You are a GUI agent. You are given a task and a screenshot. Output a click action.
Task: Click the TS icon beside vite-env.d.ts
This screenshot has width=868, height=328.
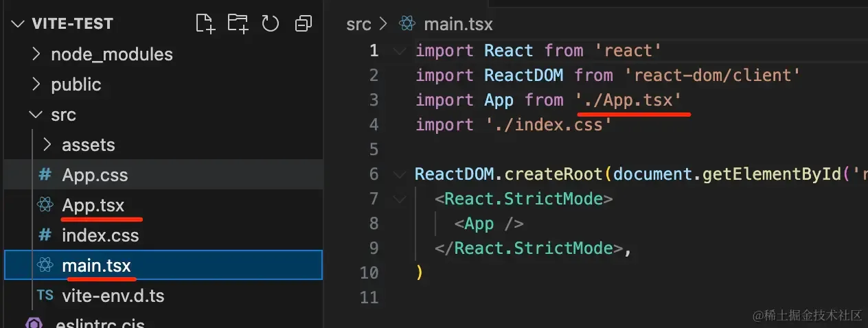tap(45, 296)
